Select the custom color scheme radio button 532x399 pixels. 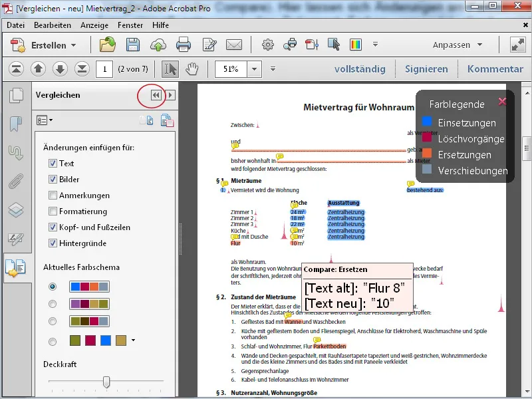click(53, 341)
